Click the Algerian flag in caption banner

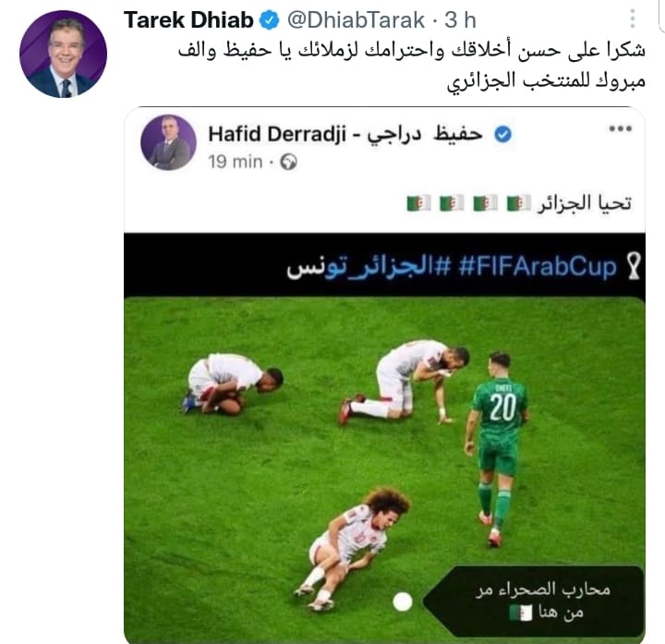click(520, 613)
